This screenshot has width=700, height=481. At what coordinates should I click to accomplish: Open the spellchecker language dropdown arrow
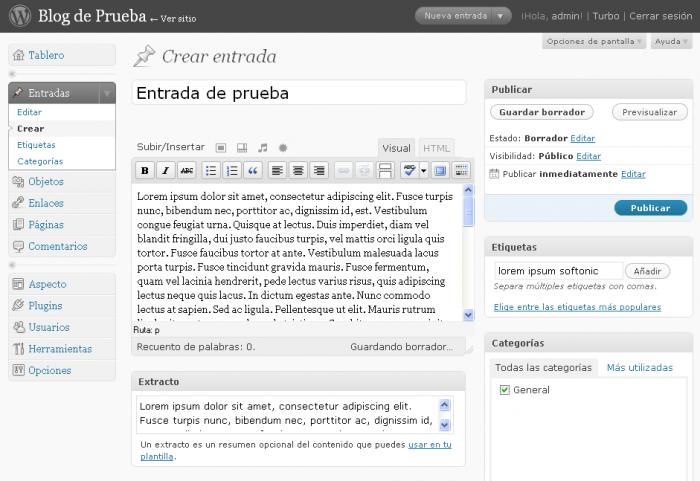424,170
